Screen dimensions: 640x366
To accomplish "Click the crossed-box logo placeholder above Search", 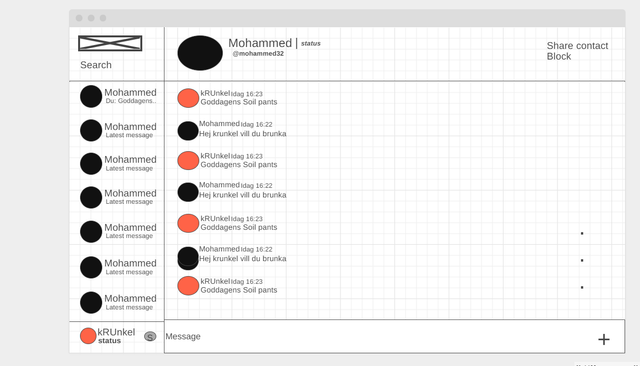I will 110,43.
